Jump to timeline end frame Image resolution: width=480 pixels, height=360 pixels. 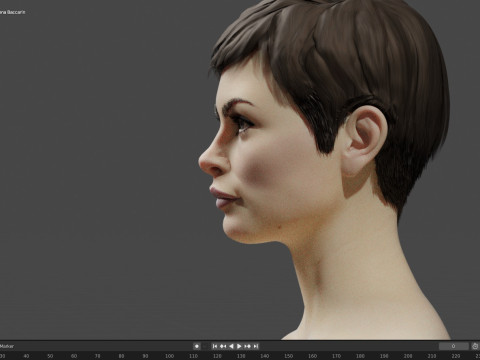point(256,346)
